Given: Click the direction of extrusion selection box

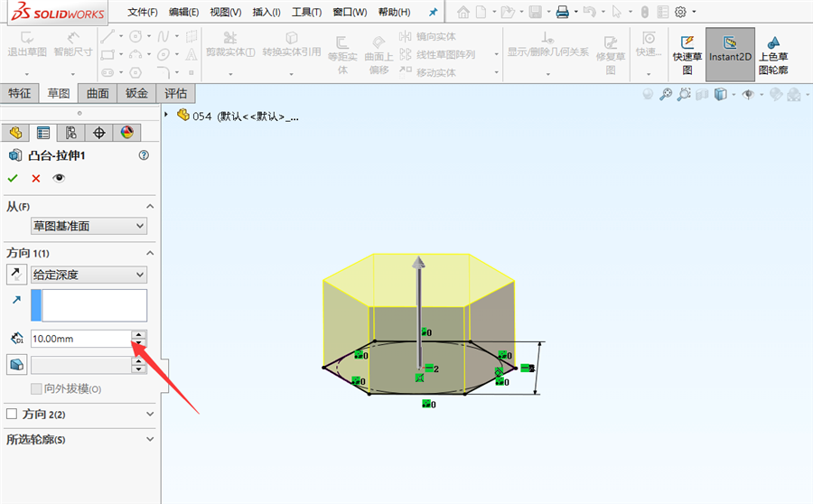Looking at the screenshot, I should (x=89, y=305).
